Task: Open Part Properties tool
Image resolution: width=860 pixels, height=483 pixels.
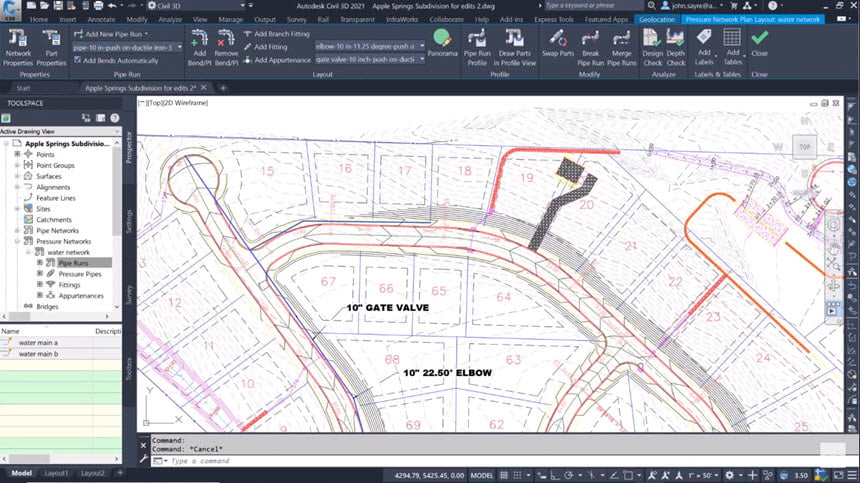Action: pyautogui.click(x=52, y=48)
